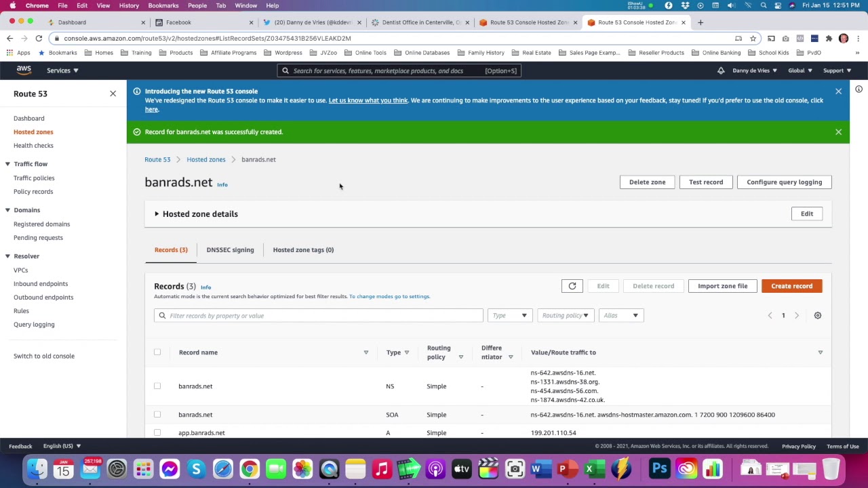Viewport: 868px width, 488px height.
Task: Collapse the Domains nav section
Action: click(x=7, y=210)
